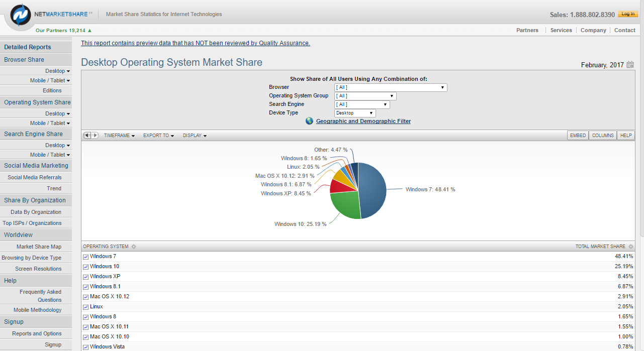The image size is (644, 351).
Task: Click the previous timeframe arrow button
Action: pyautogui.click(x=87, y=136)
